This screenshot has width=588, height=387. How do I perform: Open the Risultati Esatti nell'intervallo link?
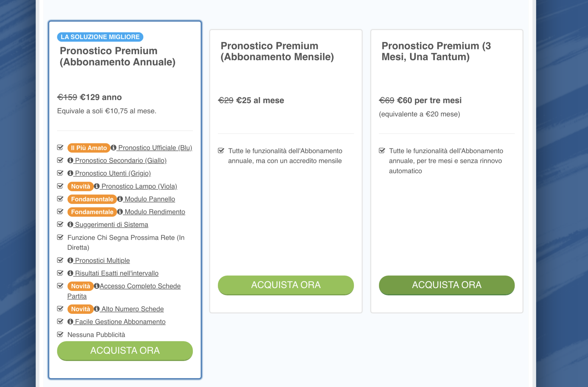pos(116,273)
